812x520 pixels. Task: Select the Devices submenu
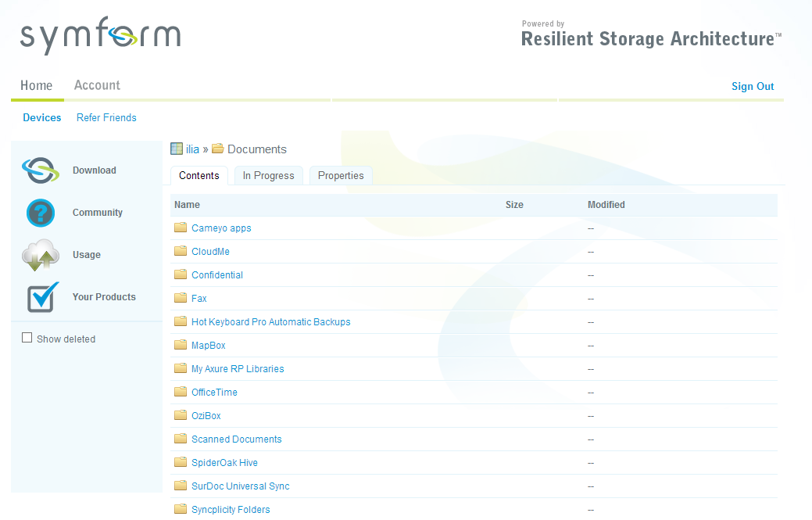point(42,117)
